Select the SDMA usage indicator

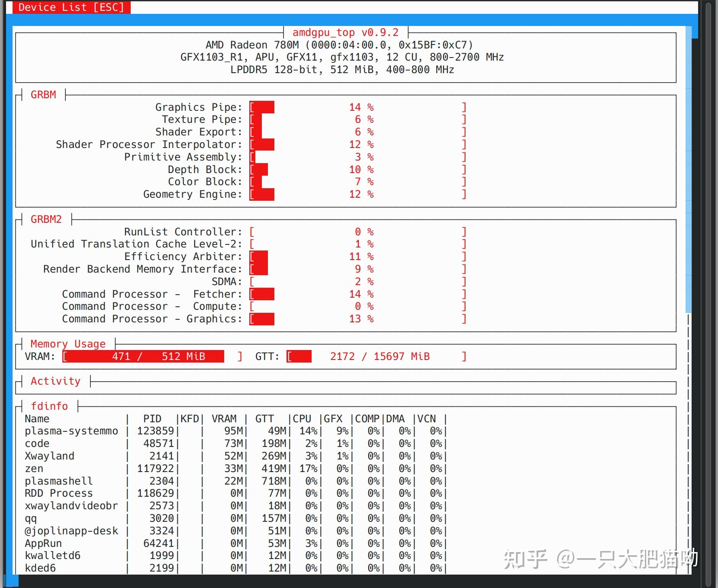(357, 281)
